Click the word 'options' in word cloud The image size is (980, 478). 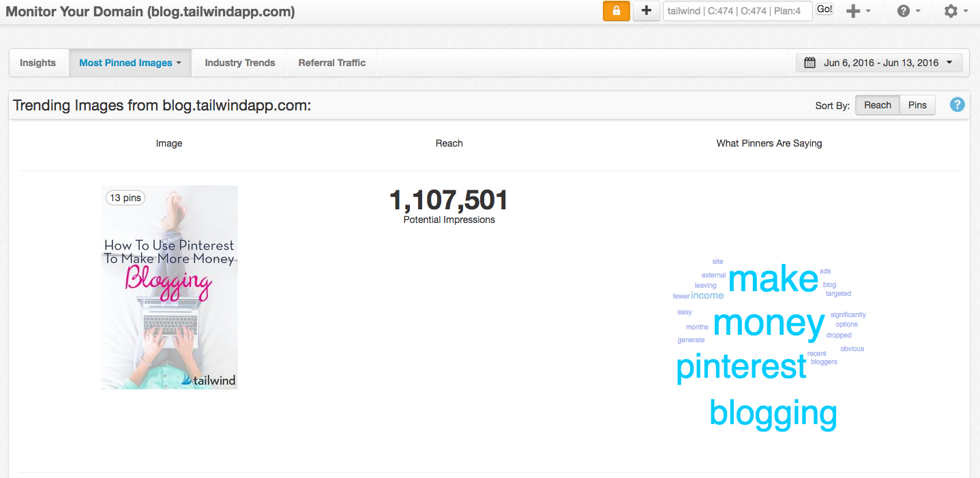pos(846,325)
